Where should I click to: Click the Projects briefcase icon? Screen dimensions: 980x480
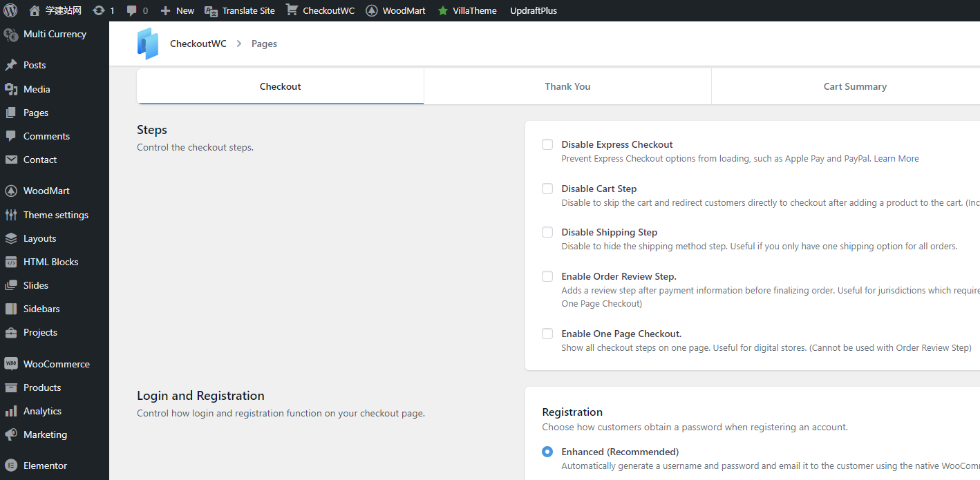[x=11, y=332]
